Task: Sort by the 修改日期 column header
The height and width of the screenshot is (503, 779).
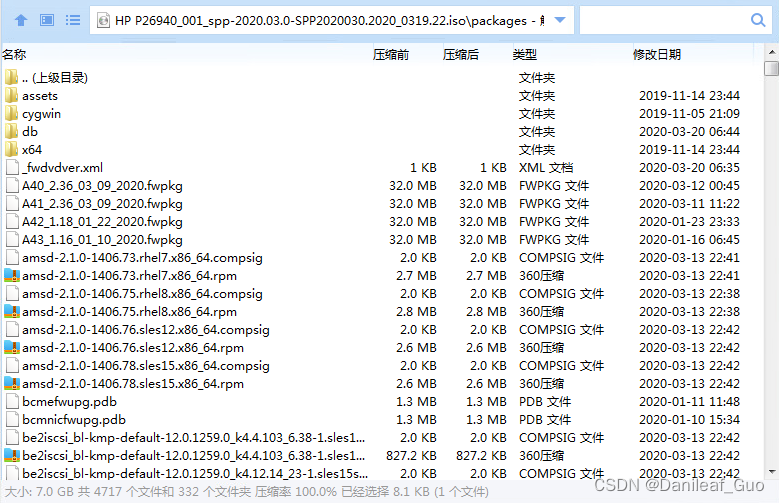Action: (657, 55)
